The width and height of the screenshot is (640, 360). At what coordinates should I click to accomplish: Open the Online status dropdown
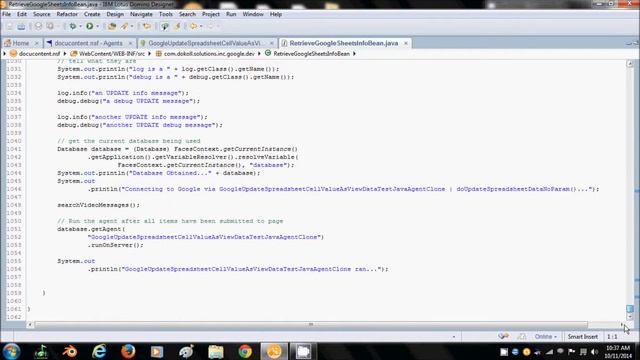546,337
